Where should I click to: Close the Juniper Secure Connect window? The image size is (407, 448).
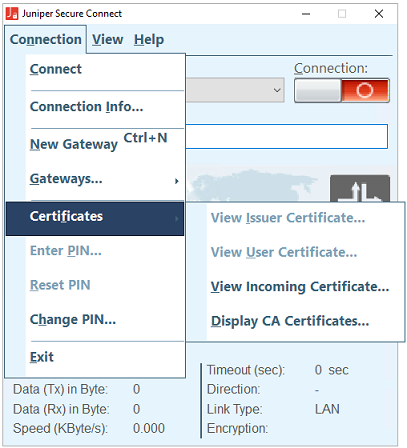[x=379, y=14]
